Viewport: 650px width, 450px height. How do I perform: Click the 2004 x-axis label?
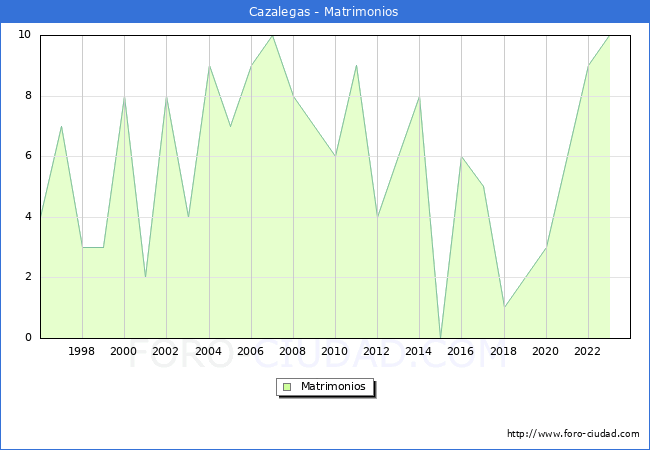click(208, 352)
